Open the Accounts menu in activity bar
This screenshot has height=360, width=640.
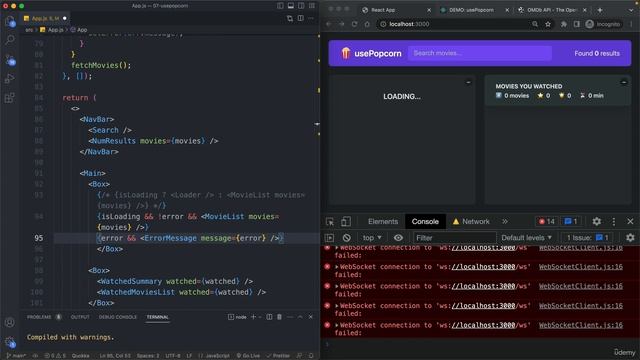[10, 322]
